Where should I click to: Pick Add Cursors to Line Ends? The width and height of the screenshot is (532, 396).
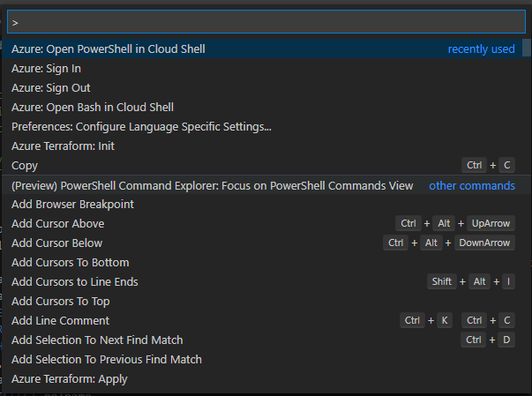click(75, 282)
